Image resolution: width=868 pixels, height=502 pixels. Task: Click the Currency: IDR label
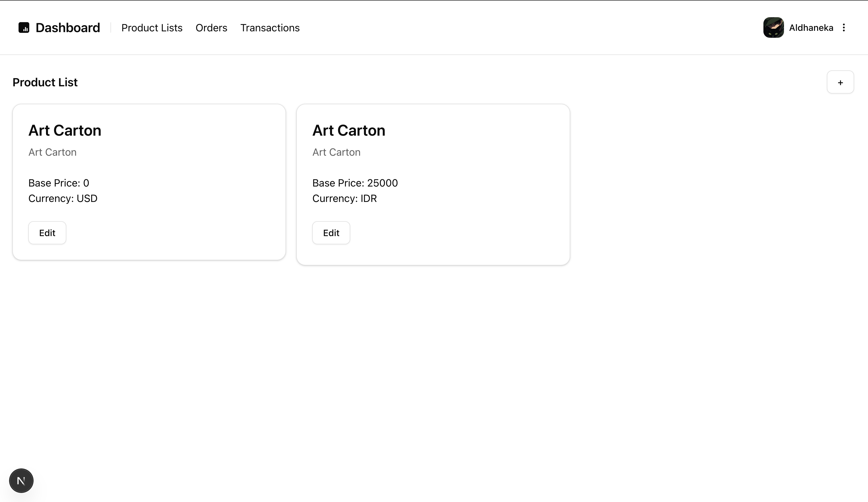coord(344,199)
